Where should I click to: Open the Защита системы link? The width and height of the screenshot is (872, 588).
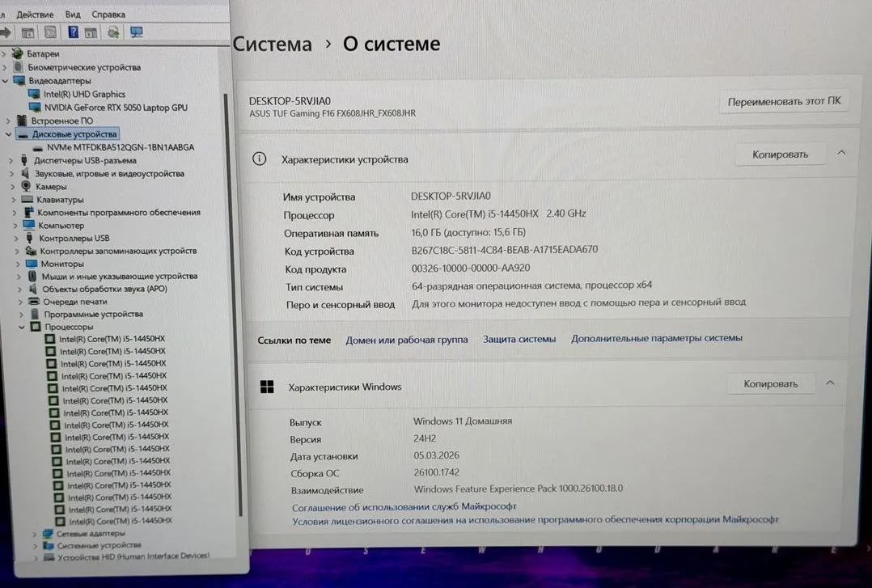[519, 339]
